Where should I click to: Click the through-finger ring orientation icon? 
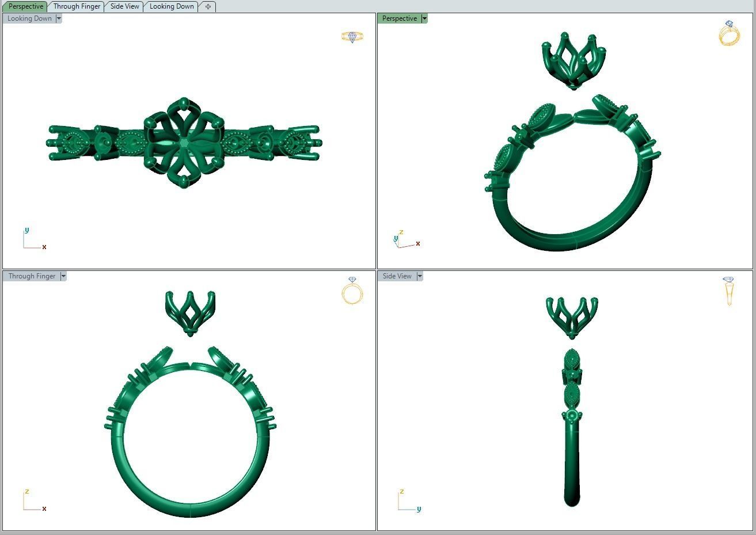[352, 291]
